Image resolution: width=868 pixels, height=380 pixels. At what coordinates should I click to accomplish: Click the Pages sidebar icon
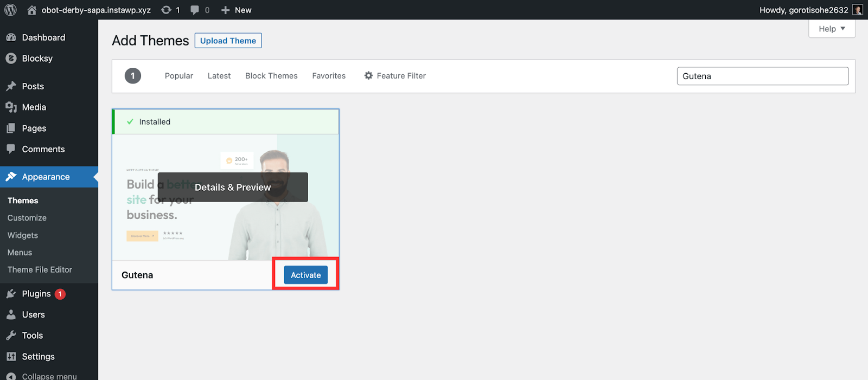pos(11,128)
